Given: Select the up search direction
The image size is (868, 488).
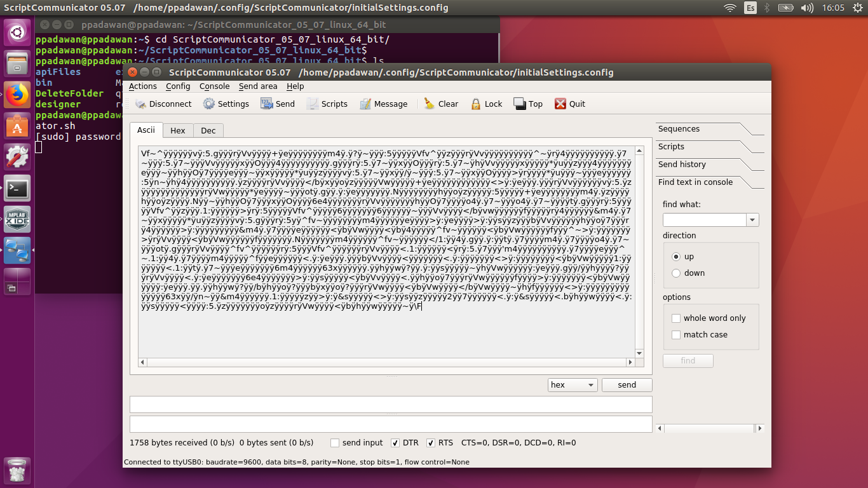Looking at the screenshot, I should point(676,257).
